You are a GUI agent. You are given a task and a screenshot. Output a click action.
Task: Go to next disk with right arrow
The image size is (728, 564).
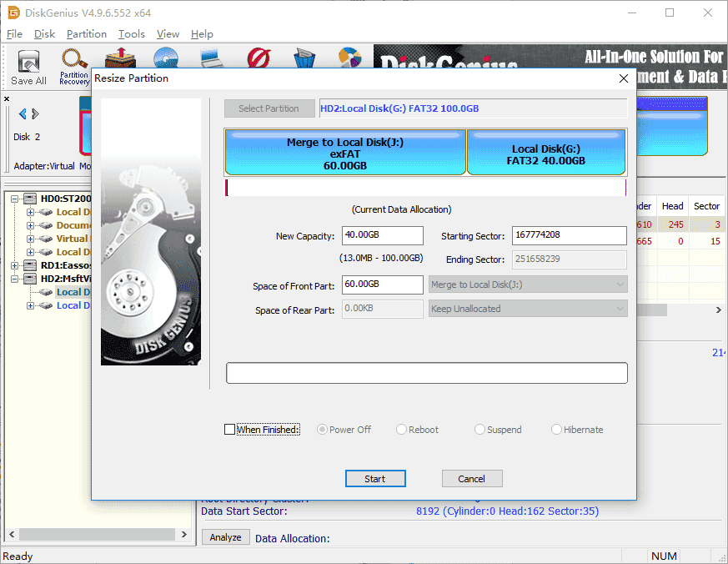point(36,114)
